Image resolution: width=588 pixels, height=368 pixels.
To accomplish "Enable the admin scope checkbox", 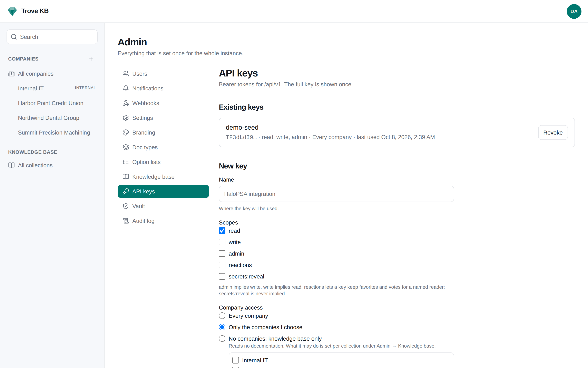I will click(222, 253).
